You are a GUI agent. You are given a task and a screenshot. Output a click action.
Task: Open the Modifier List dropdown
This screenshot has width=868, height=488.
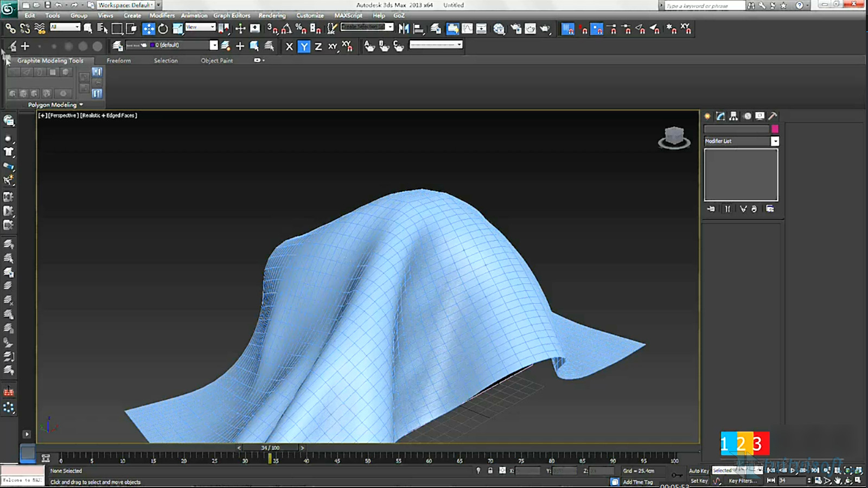point(775,141)
